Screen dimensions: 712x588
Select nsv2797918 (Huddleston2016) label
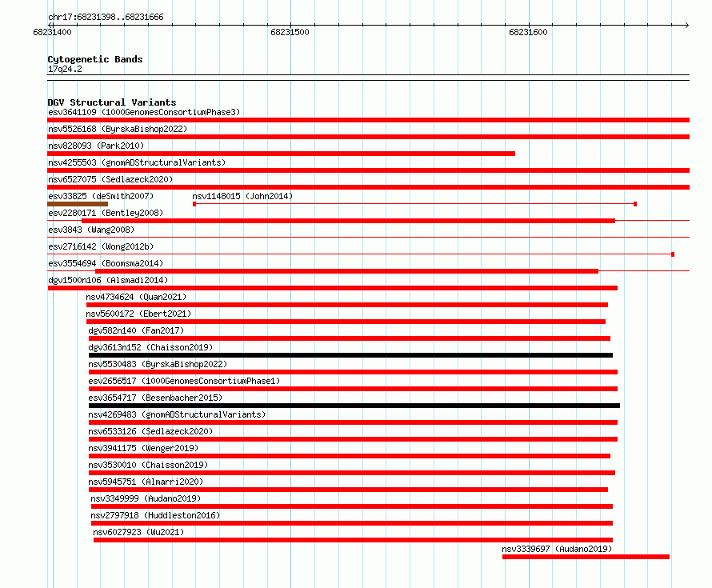[x=155, y=515]
